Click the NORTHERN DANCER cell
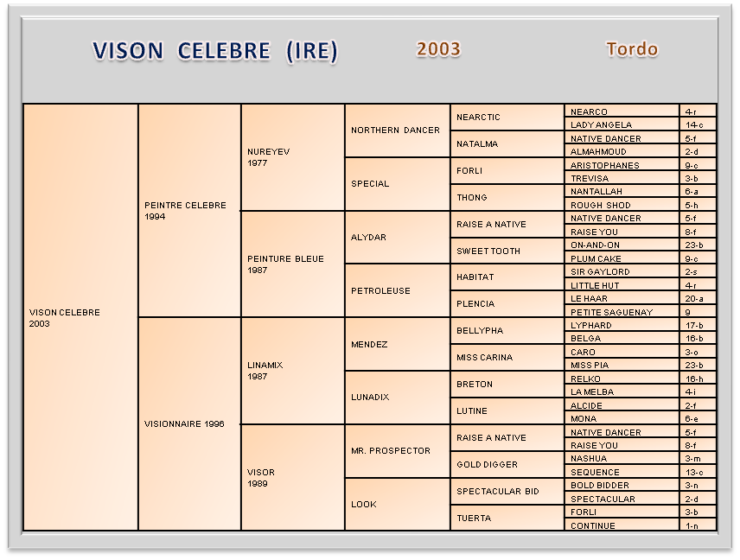This screenshot has height=560, width=740. (397, 130)
